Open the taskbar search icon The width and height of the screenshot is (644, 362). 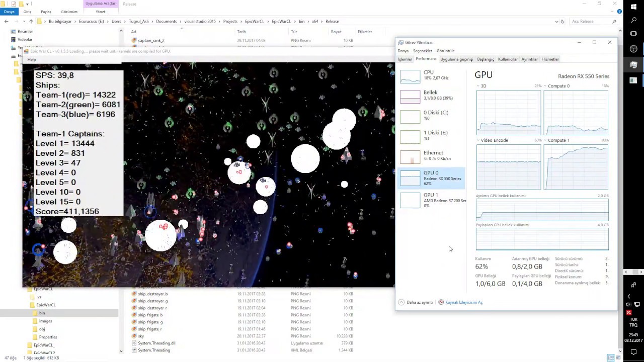[x=633, y=20]
